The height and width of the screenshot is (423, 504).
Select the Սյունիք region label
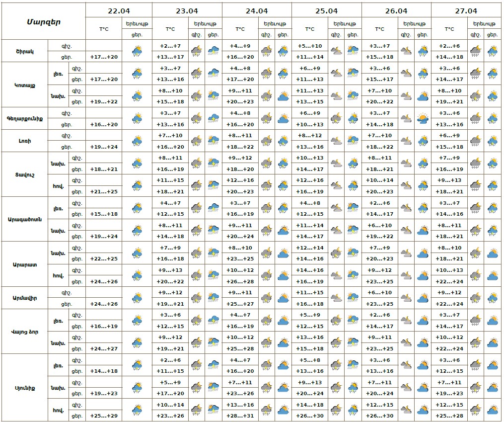pos(22,388)
